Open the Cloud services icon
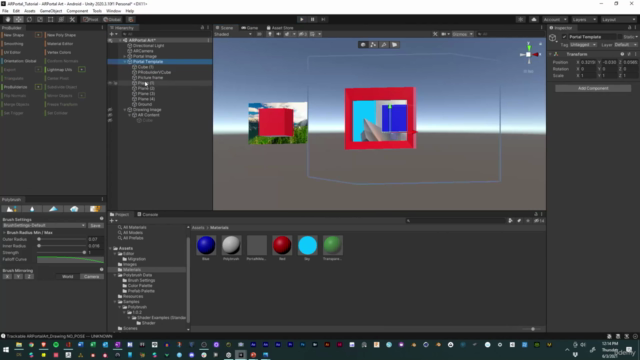The width and height of the screenshot is (640, 360). click(x=534, y=20)
